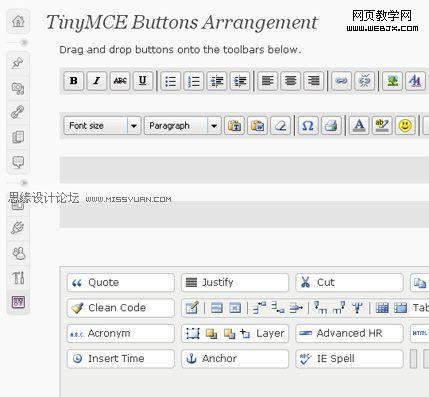Click the align center button
Screen dimensions: 429x397
(x=291, y=81)
